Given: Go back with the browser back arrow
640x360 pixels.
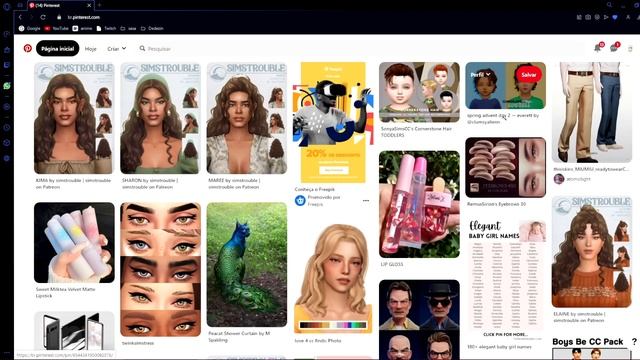Looking at the screenshot, I should coord(20,17).
